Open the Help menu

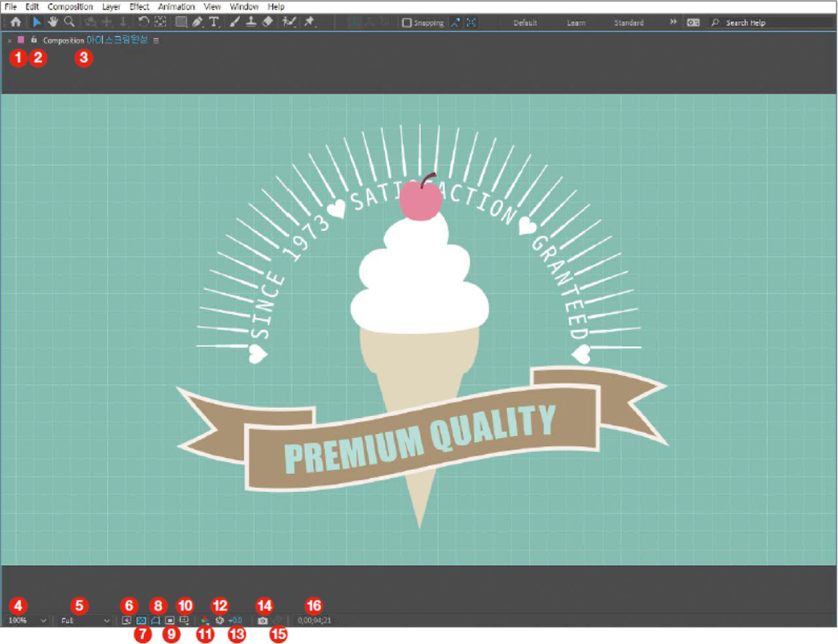(276, 6)
